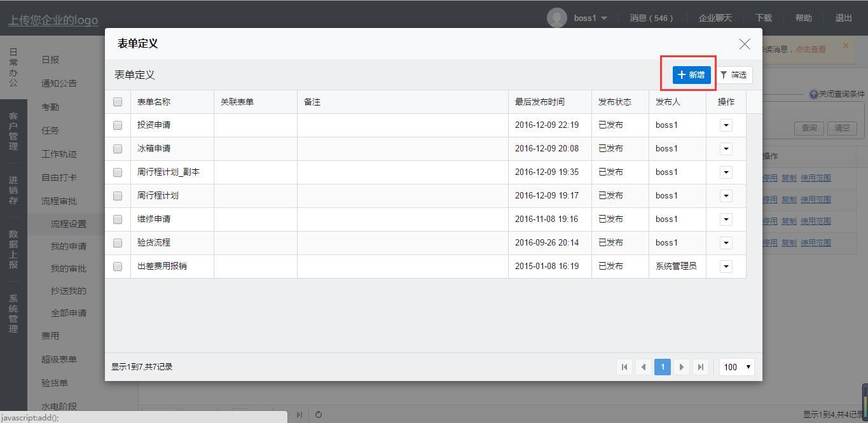Select page 1 in pagination
Image resolution: width=868 pixels, height=423 pixels.
(x=662, y=367)
